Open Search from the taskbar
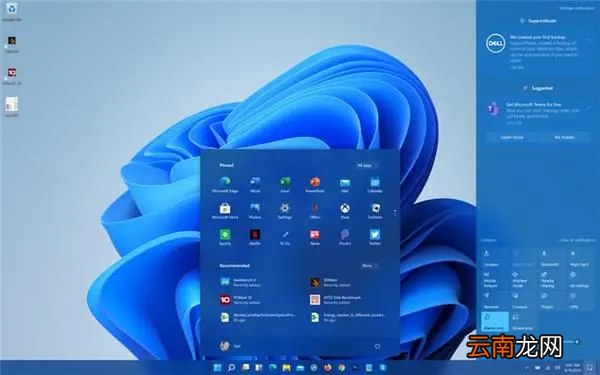Screen dimensions: 600x375 click(231, 368)
